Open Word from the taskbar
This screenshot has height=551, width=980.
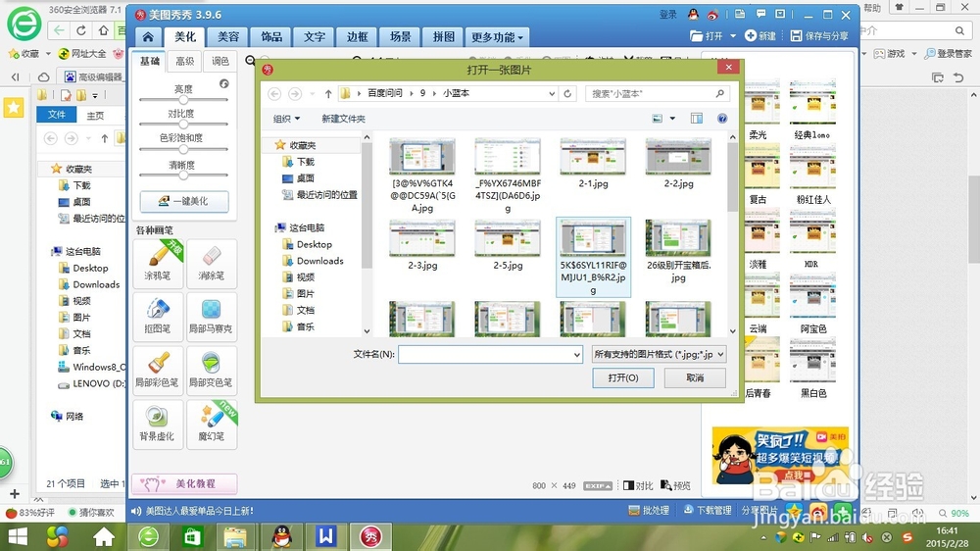click(x=325, y=536)
